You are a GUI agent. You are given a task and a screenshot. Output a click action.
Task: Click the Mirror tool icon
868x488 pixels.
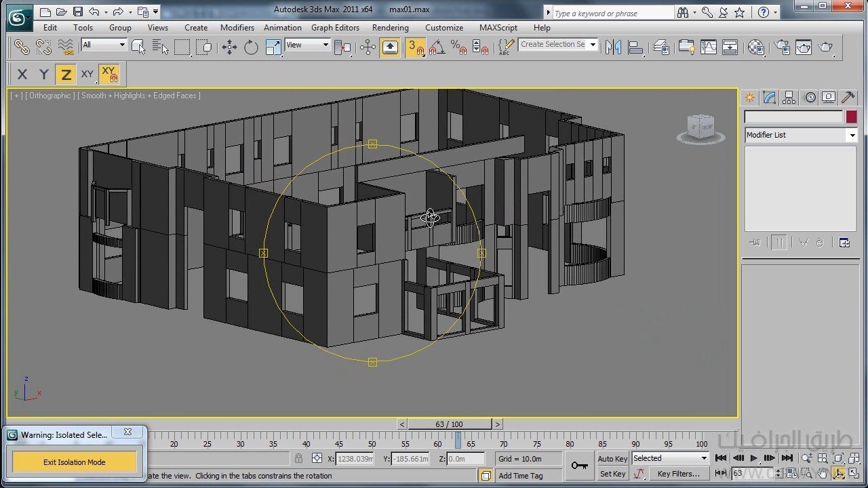613,47
